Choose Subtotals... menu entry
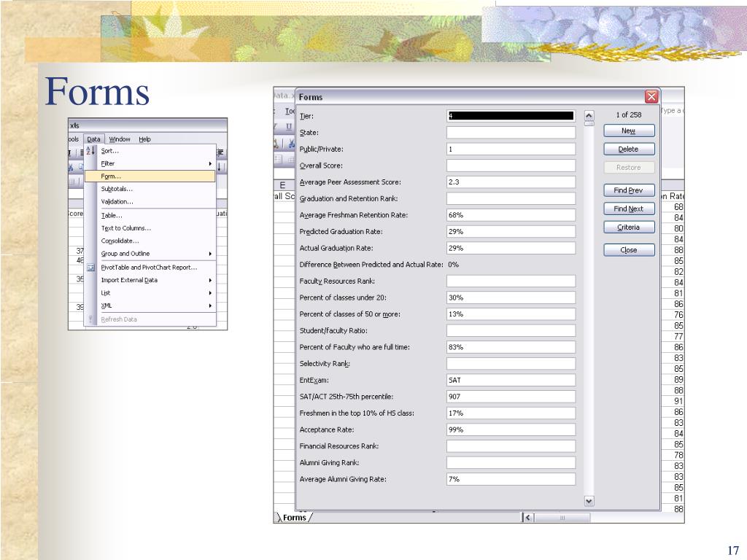The height and width of the screenshot is (560, 747). 150,189
